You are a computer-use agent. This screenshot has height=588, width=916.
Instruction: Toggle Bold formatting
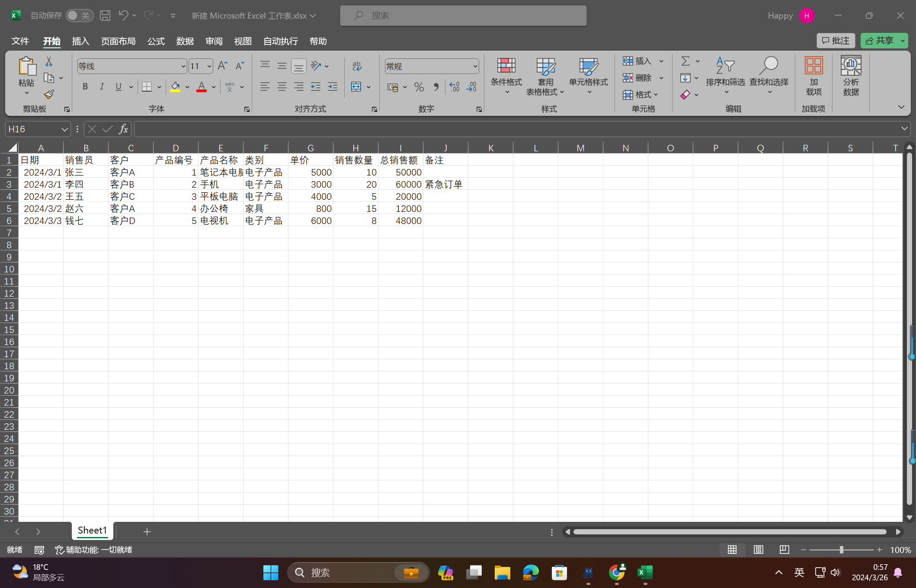85,87
